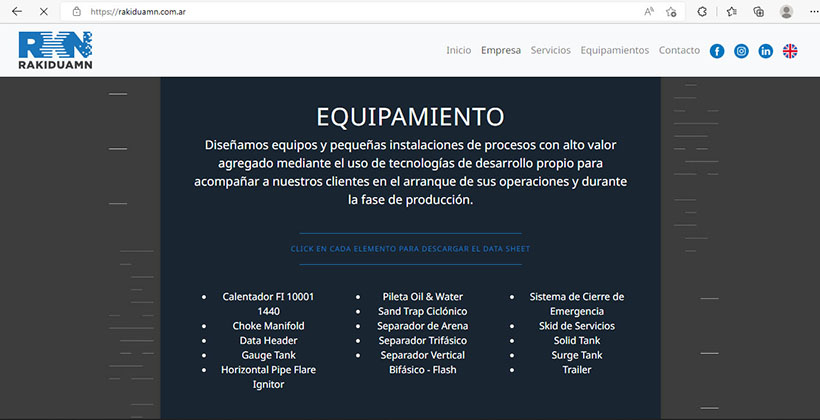
Task: Click the Rakiduamn logo
Action: 55,50
